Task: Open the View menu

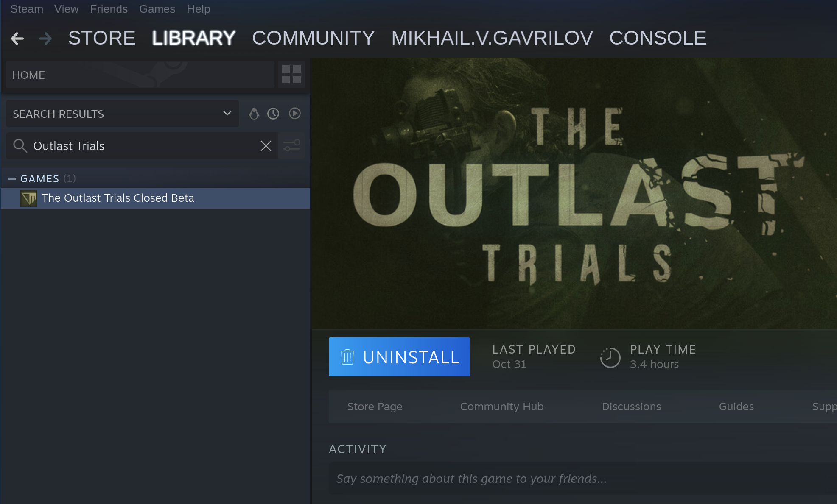Action: coord(67,9)
